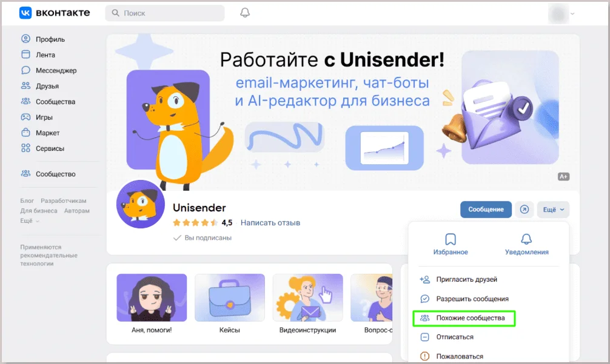Screen dimensions: 610x364
Task: Open Мессенджер icon in sidebar
Action: [x=25, y=70]
